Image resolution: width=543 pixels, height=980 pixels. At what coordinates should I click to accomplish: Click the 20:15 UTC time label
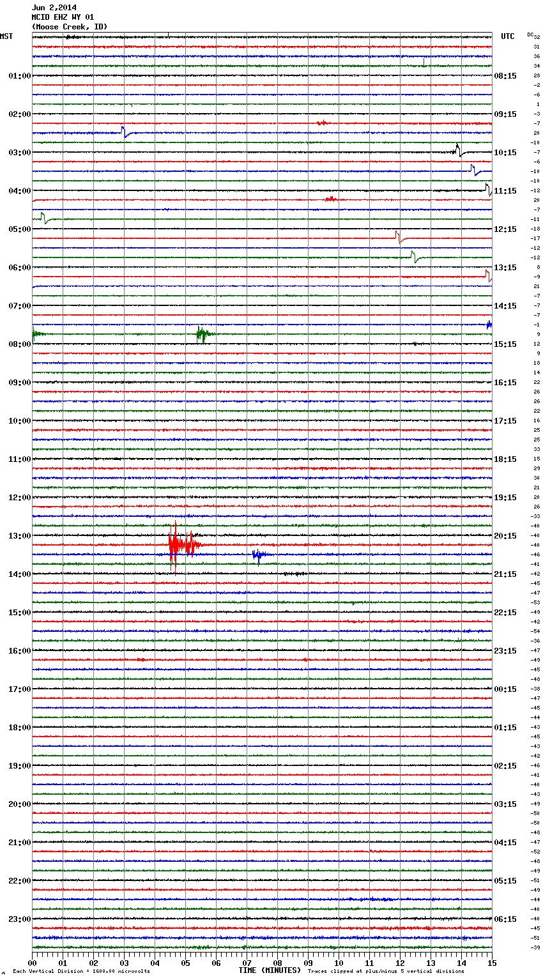tap(505, 535)
